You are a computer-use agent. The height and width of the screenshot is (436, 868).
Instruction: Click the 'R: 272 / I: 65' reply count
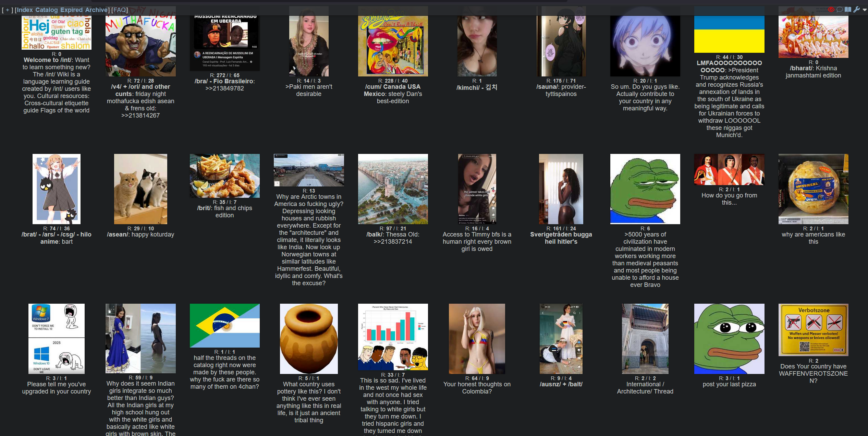(225, 75)
